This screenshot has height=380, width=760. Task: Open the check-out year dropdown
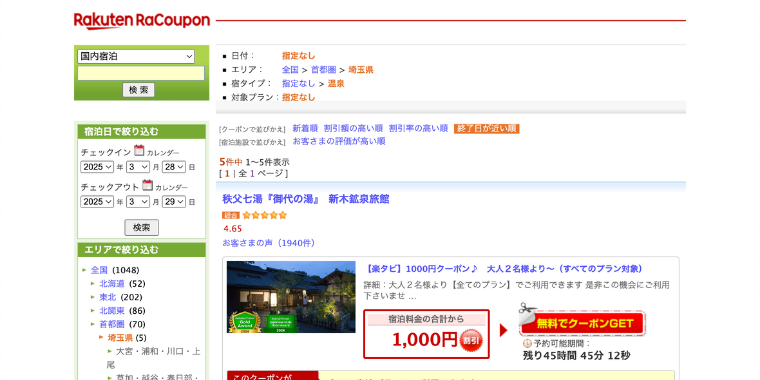(97, 202)
